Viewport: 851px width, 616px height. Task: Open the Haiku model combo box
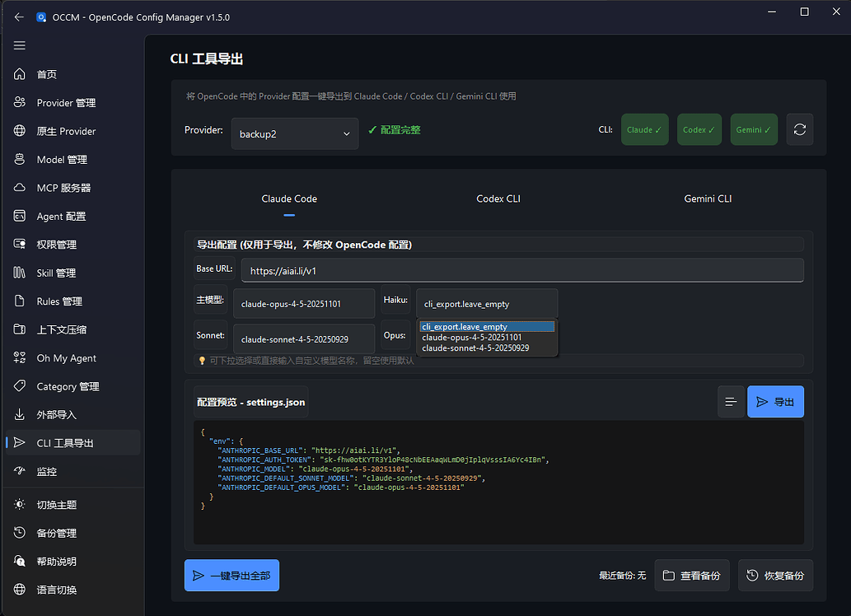[x=487, y=303]
